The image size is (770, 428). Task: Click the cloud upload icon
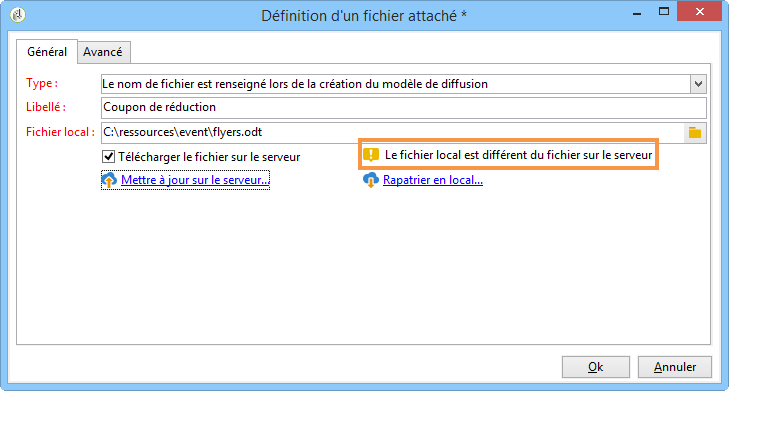[x=109, y=180]
